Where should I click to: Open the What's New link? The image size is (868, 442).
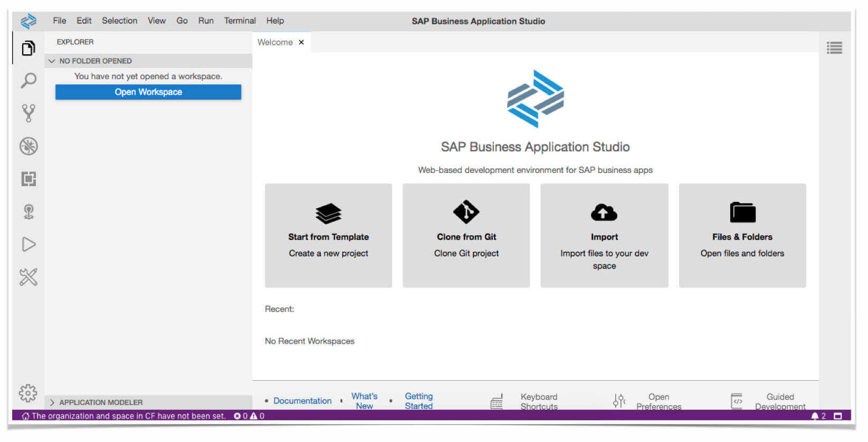[x=365, y=401]
